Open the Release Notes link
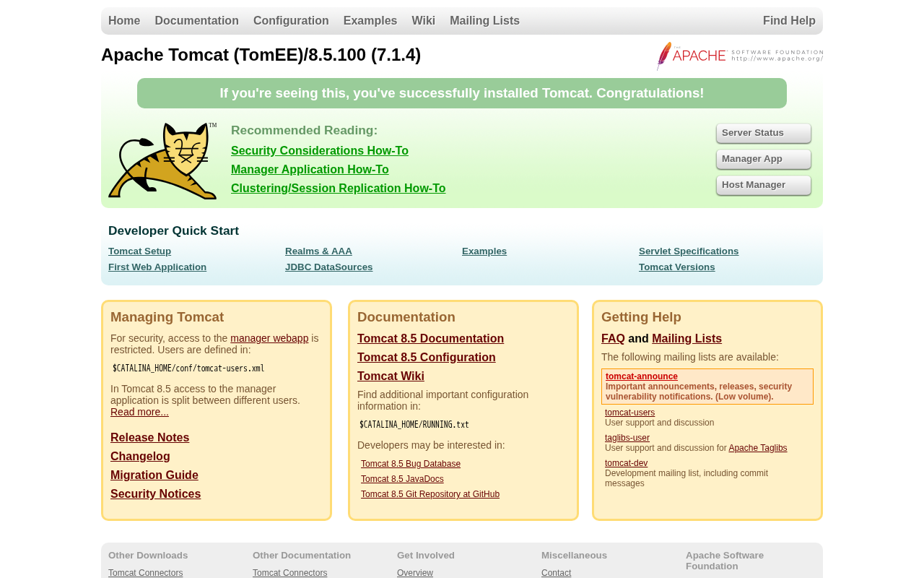924x578 pixels. click(149, 438)
